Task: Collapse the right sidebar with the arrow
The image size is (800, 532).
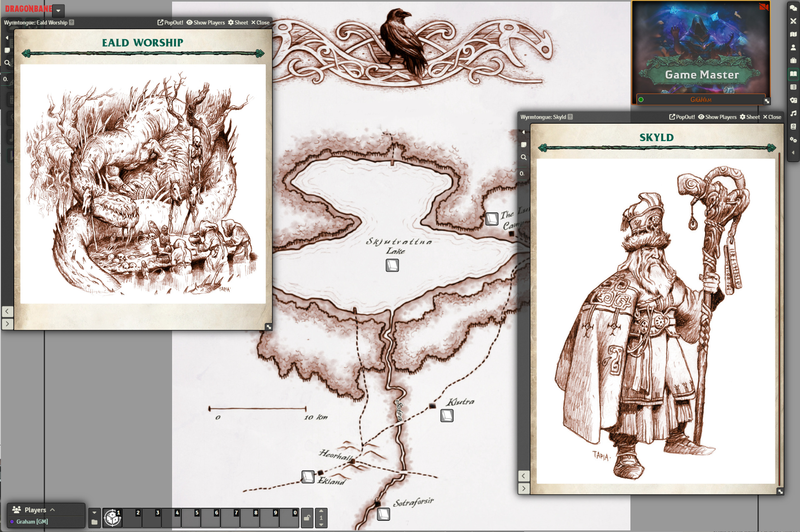Action: 793,153
